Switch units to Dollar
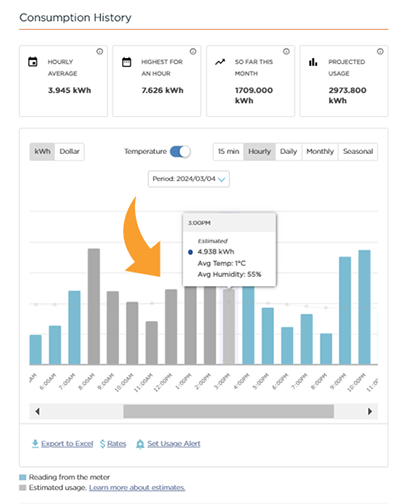The width and height of the screenshot is (400, 504). tap(69, 152)
